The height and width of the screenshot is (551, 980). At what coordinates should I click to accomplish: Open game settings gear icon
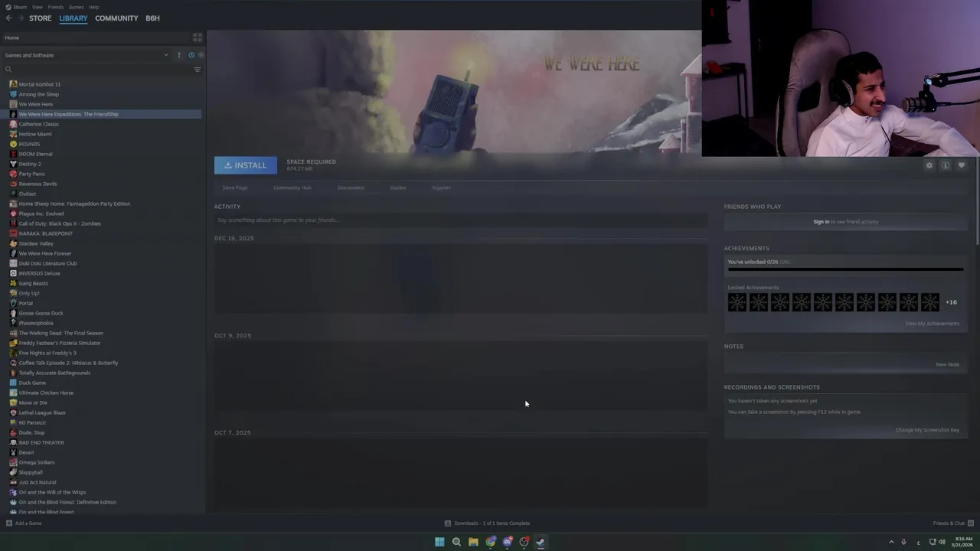pyautogui.click(x=929, y=165)
